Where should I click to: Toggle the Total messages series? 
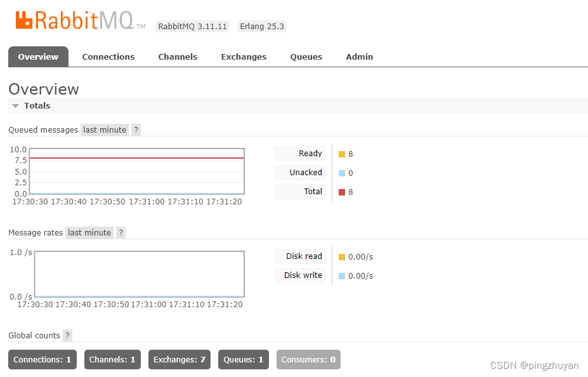(299, 191)
